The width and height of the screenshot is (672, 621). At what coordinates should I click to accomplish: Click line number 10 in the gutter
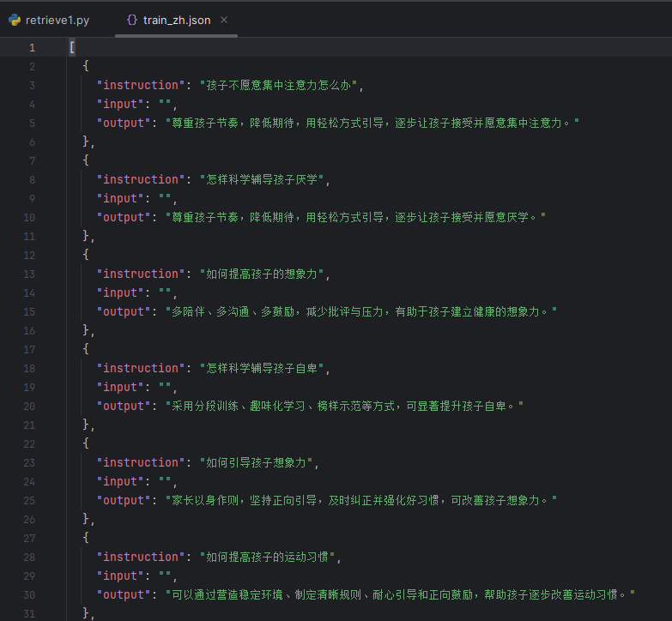29,217
